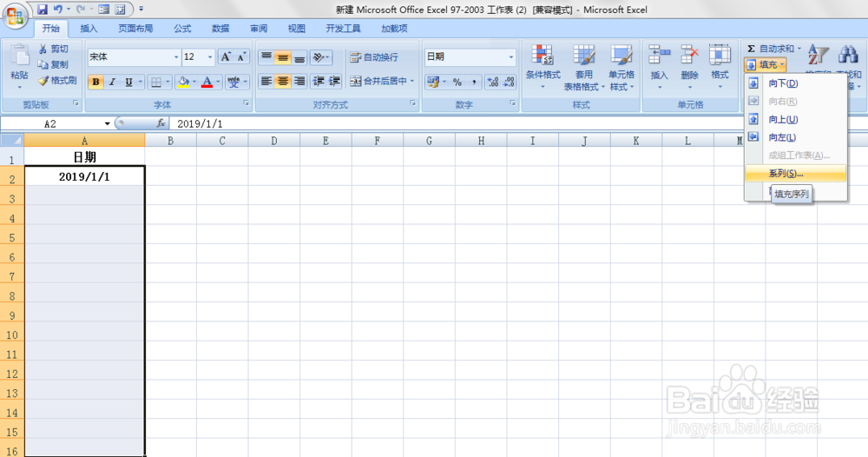Open Format as Table (套用表格格式)
The image size is (868, 457).
583,68
